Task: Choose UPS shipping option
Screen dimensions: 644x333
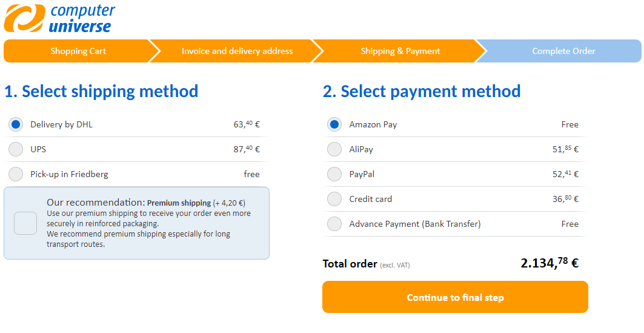Action: [16, 149]
